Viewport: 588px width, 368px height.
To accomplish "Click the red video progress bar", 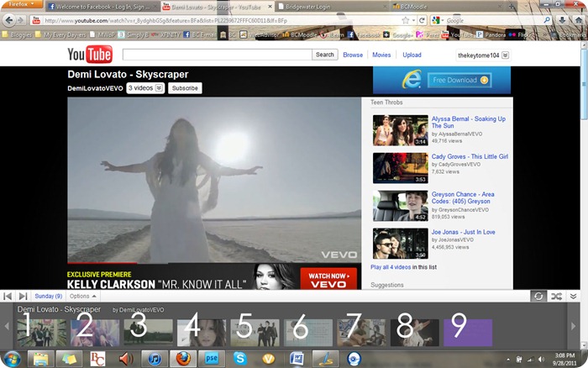I will pos(102,263).
